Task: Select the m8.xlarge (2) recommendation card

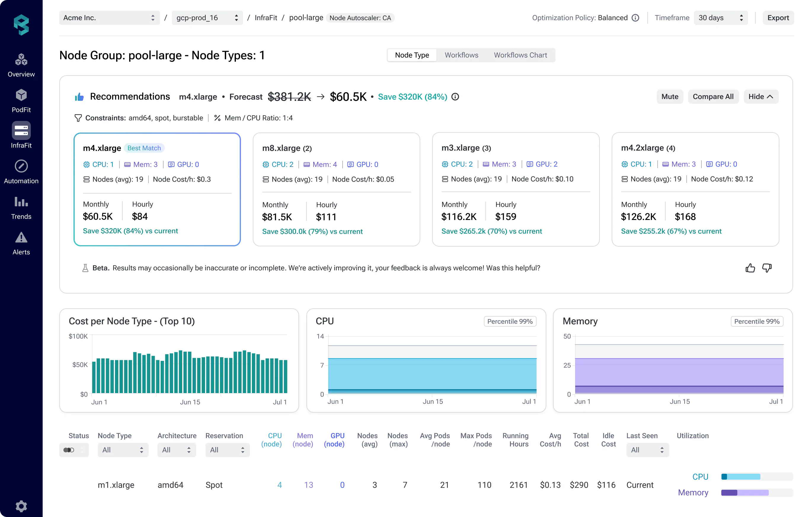Action: 336,189
